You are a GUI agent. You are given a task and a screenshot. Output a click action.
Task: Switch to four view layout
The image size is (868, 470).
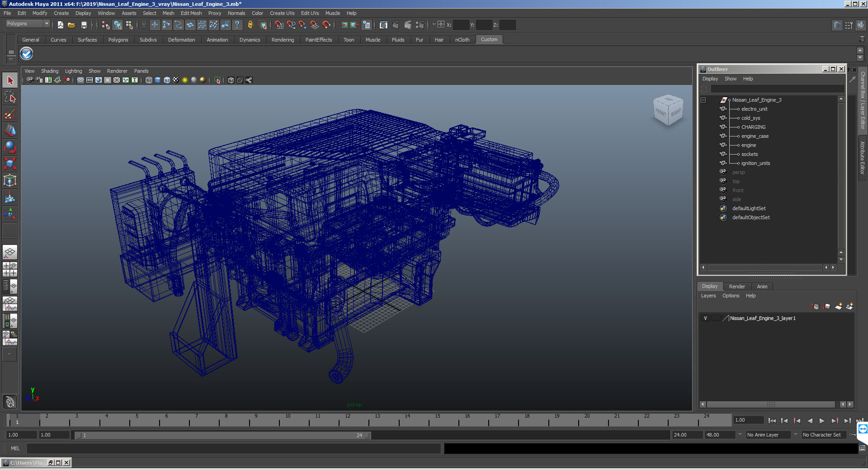point(10,269)
